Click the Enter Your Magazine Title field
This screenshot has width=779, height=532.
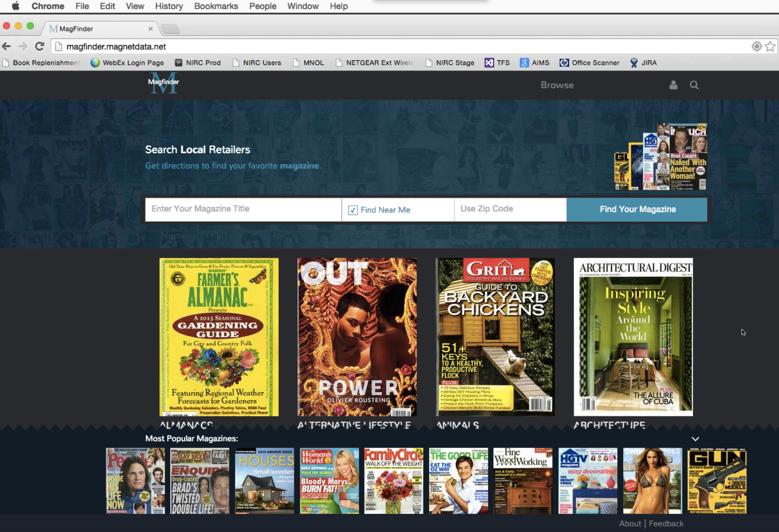243,209
